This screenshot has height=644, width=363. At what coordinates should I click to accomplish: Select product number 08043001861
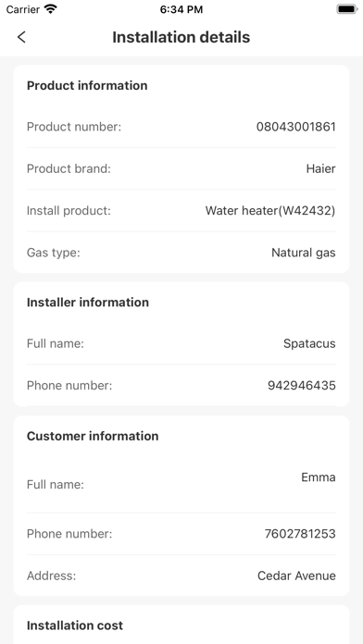[x=296, y=127]
